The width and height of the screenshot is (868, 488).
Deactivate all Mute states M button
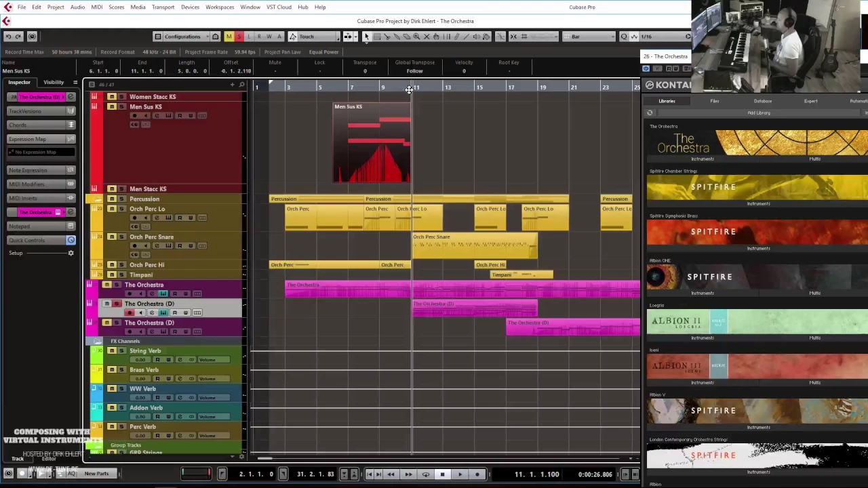[229, 37]
